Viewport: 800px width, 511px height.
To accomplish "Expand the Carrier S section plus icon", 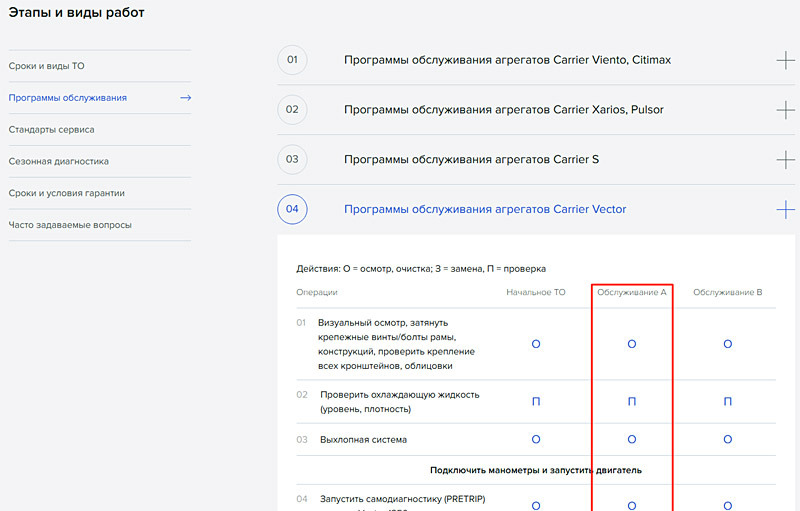I will (786, 160).
